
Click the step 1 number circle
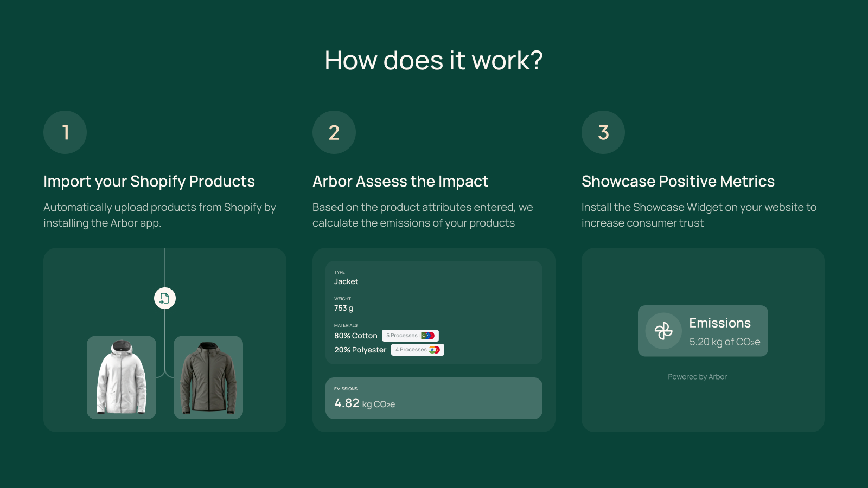pos(65,132)
